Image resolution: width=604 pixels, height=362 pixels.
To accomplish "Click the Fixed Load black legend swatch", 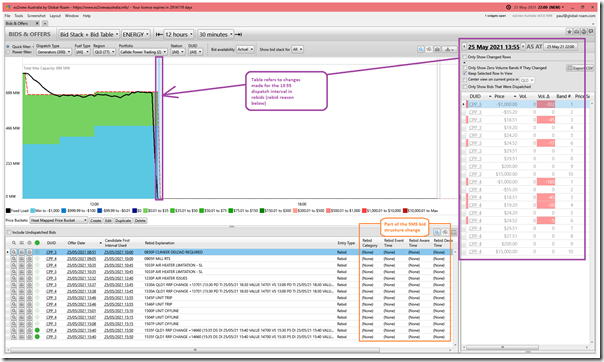I will tap(8, 211).
